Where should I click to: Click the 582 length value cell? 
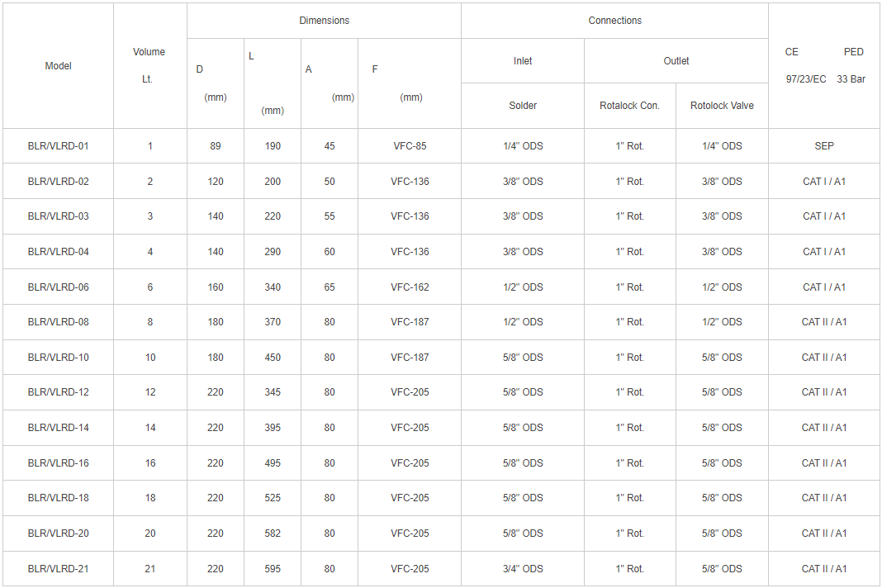[x=273, y=533]
